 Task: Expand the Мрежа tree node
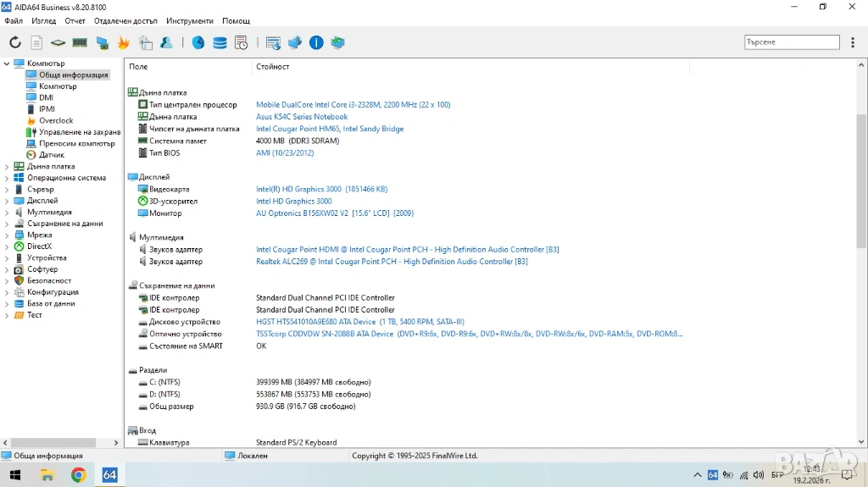(x=7, y=235)
